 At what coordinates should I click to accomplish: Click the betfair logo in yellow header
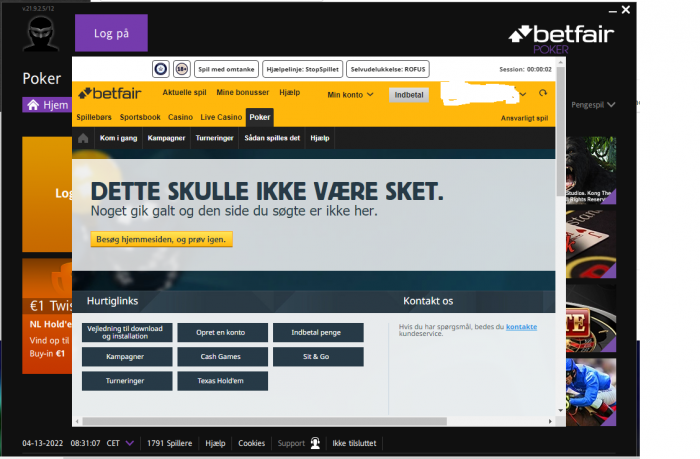click(110, 93)
